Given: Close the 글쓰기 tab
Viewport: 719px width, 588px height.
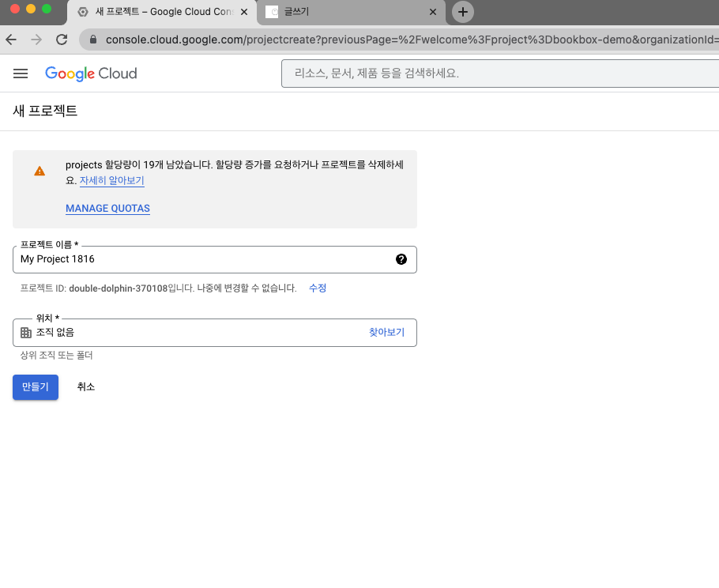Looking at the screenshot, I should (x=433, y=12).
